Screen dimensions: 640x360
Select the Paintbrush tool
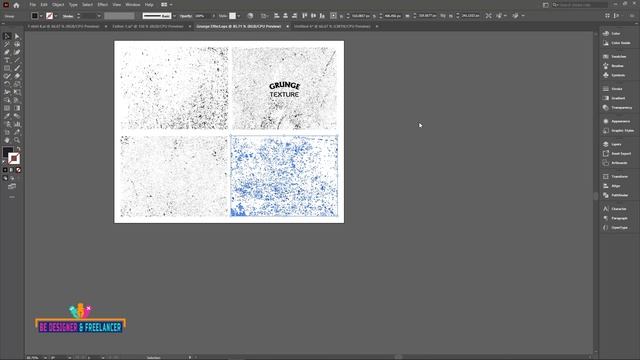(x=17, y=68)
